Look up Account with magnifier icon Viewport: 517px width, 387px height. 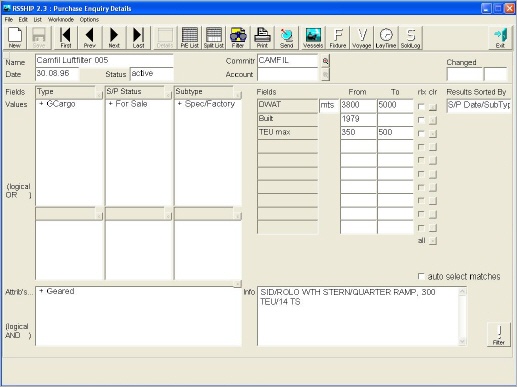pos(326,75)
